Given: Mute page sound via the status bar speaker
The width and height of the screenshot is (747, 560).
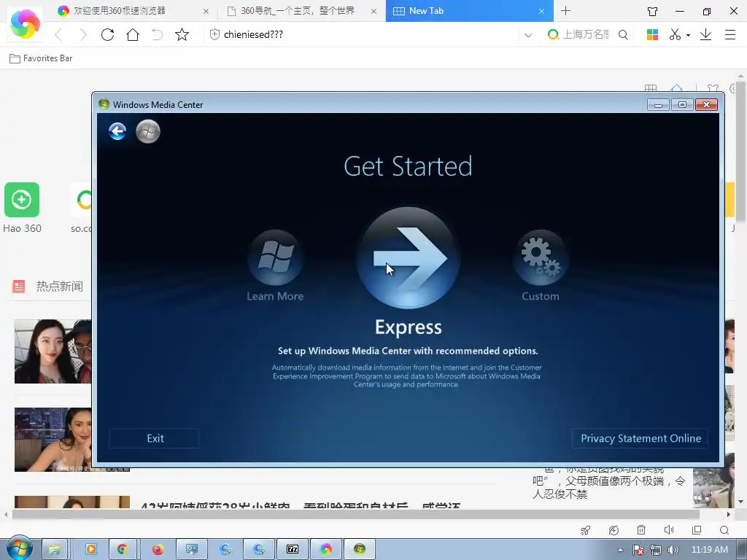Looking at the screenshot, I should pyautogui.click(x=669, y=530).
